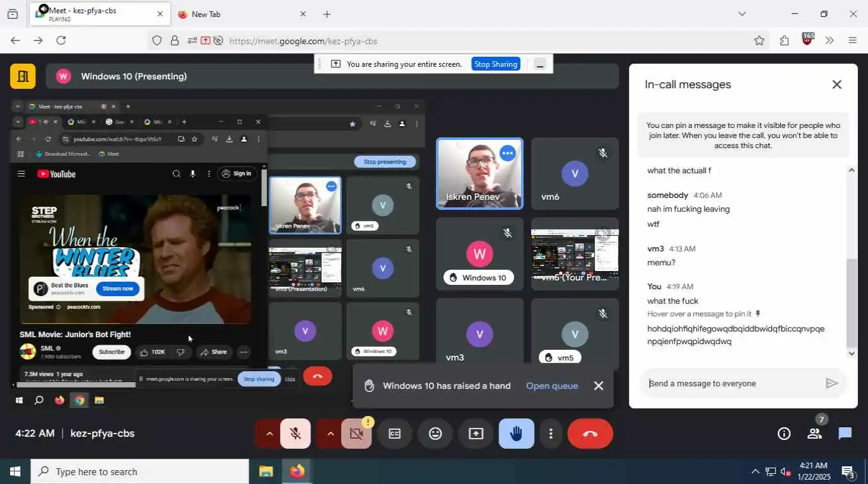
Task: Open the Firefox extensions puzzle icon
Action: [x=784, y=40]
